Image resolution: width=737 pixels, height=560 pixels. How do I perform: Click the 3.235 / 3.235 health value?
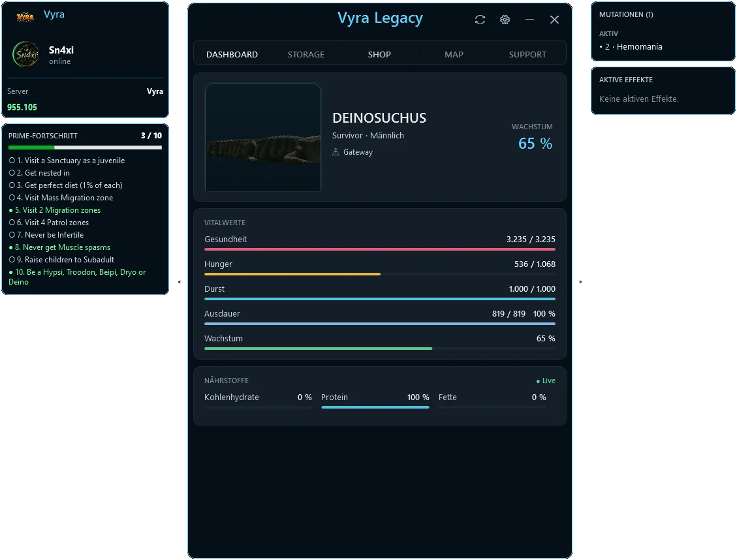[x=531, y=239]
